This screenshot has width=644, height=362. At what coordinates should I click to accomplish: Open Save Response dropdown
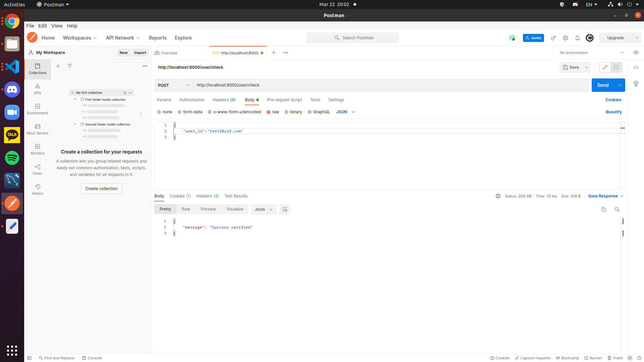coord(606,196)
